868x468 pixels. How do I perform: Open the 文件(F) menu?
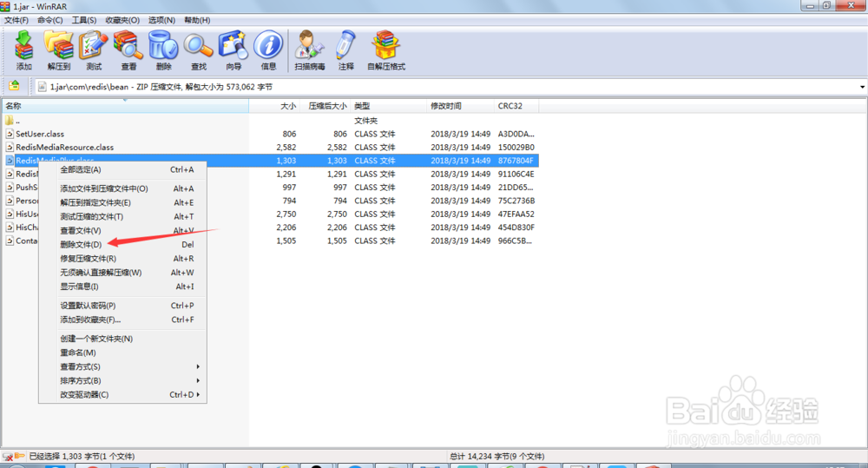pos(16,20)
